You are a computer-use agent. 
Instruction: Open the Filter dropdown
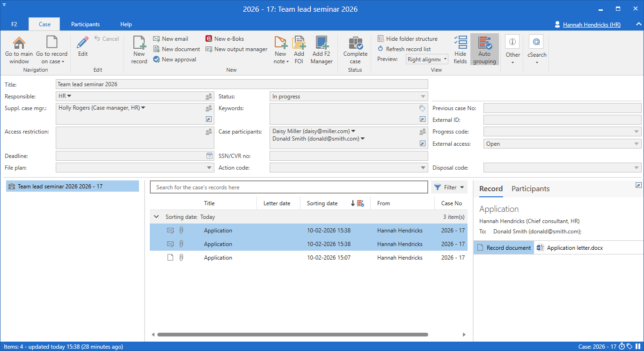[449, 187]
